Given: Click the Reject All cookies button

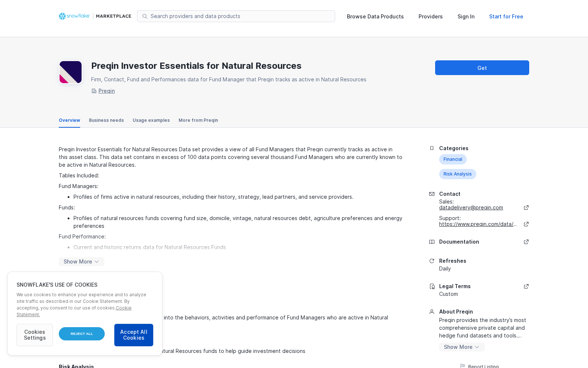Looking at the screenshot, I should click(82, 334).
